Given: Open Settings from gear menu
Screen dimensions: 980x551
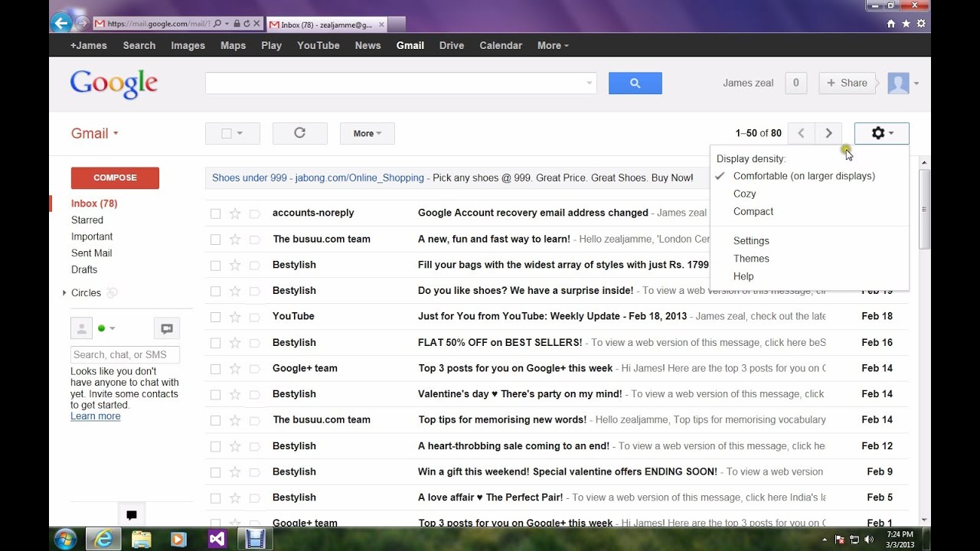Looking at the screenshot, I should 751,240.
